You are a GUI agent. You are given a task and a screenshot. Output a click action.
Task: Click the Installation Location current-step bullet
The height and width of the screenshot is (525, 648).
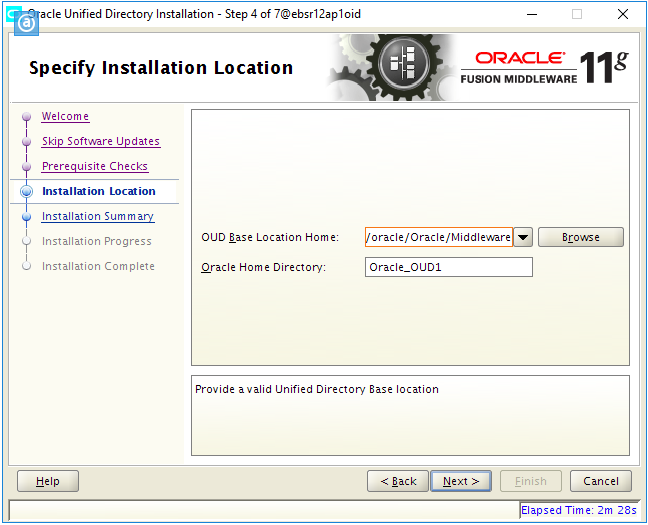click(26, 191)
